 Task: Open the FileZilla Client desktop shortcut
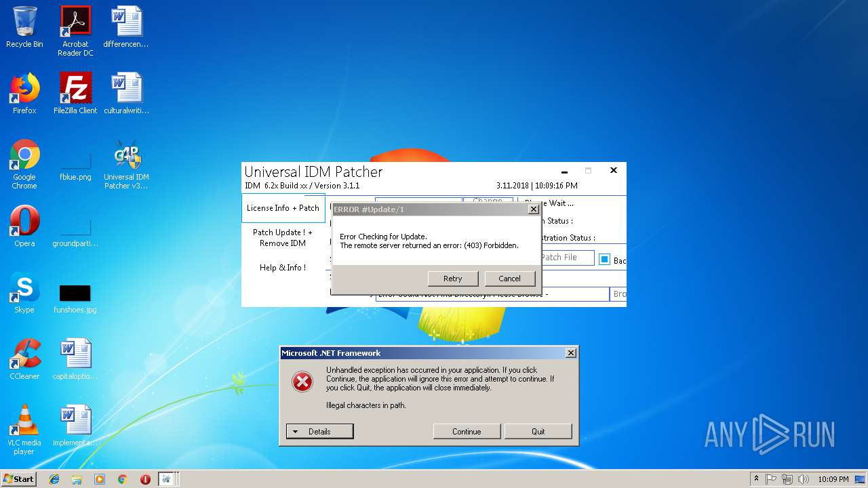coord(75,94)
